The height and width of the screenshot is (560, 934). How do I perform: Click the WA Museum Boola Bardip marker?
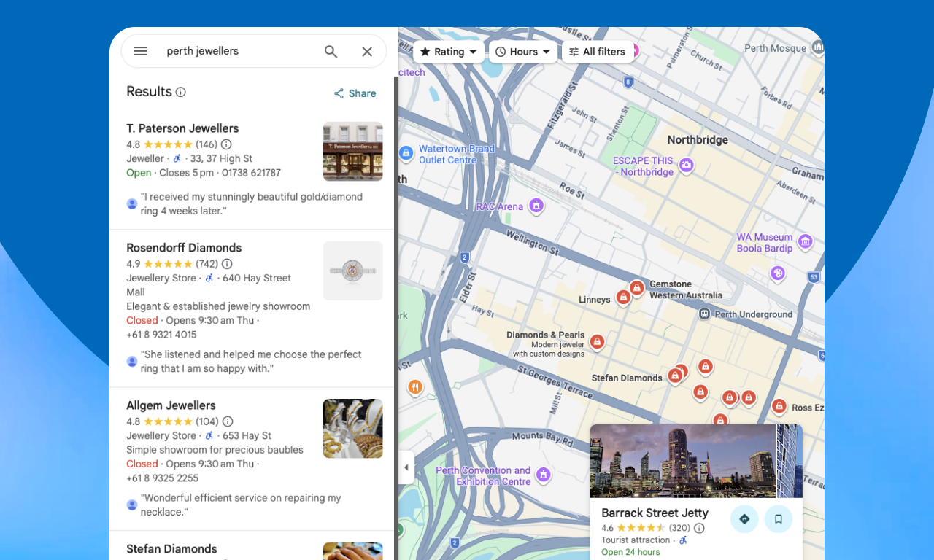(806, 241)
